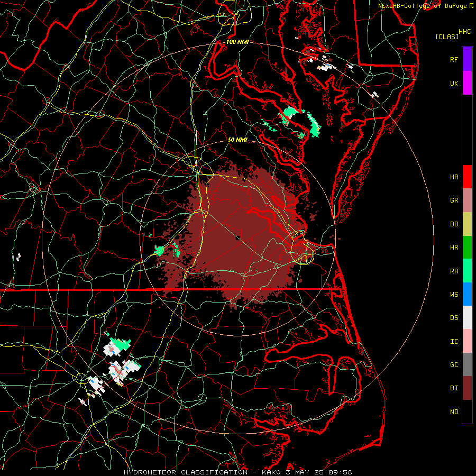Click the RF legend label
Screen dimensions: 476x476
pos(454,59)
